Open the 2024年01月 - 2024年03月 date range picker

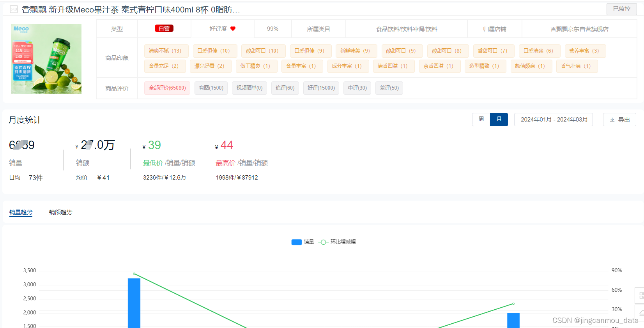(554, 120)
